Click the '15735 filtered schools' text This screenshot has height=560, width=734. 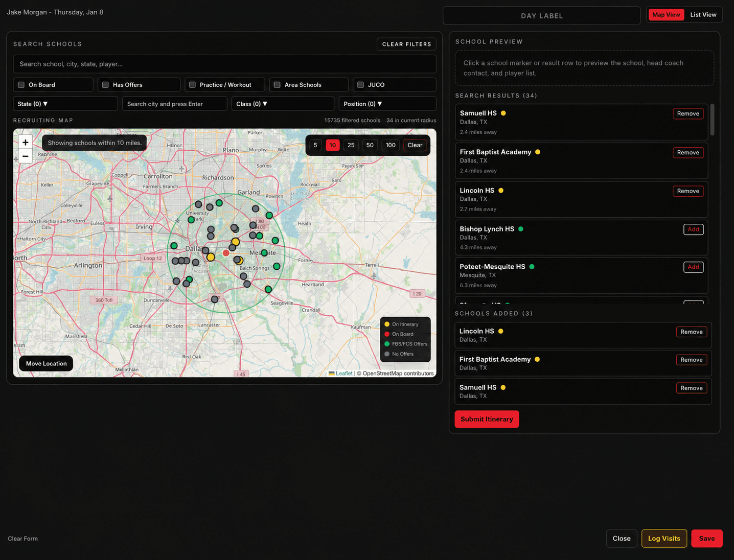pos(352,121)
